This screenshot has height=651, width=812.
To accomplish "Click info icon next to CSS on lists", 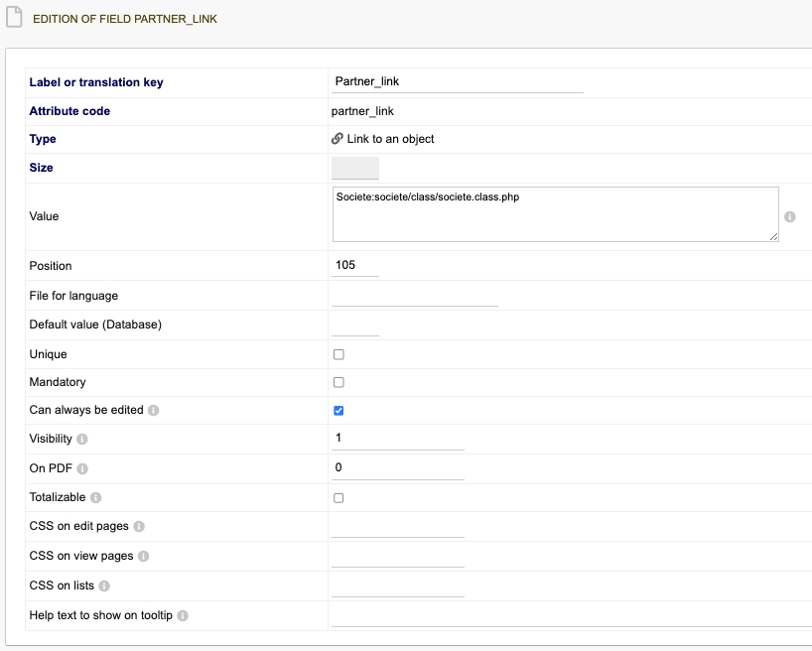I will click(104, 586).
